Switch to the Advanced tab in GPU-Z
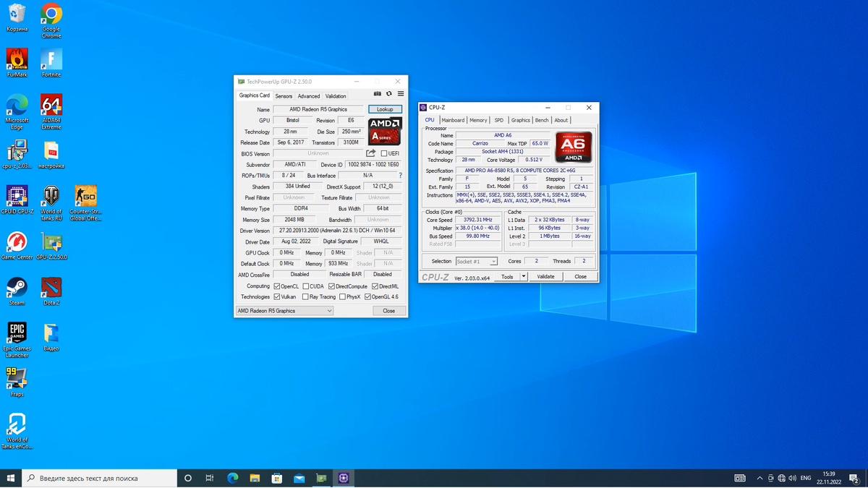 coord(309,96)
